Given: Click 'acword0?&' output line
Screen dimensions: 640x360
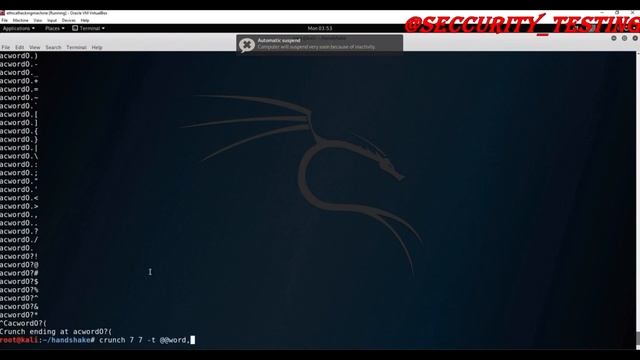Looking at the screenshot, I should [x=19, y=307].
